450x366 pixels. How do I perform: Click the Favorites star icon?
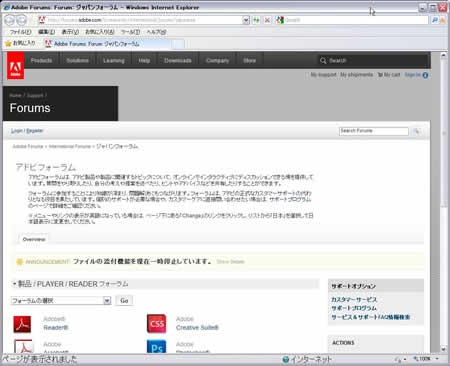[8, 43]
